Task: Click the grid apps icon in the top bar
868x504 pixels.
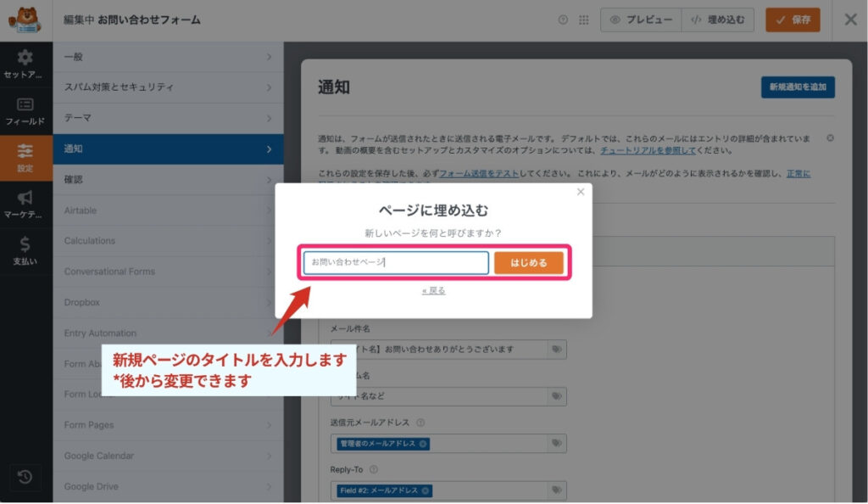Action: (x=582, y=20)
